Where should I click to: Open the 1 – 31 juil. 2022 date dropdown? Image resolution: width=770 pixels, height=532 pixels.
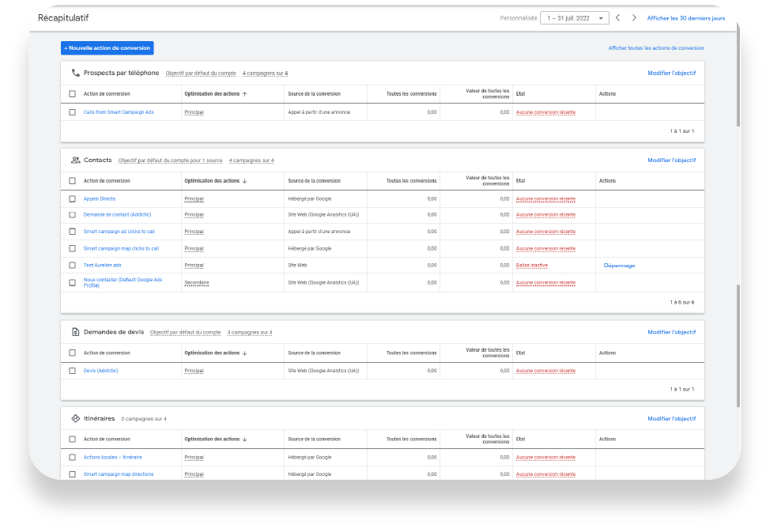(x=574, y=18)
